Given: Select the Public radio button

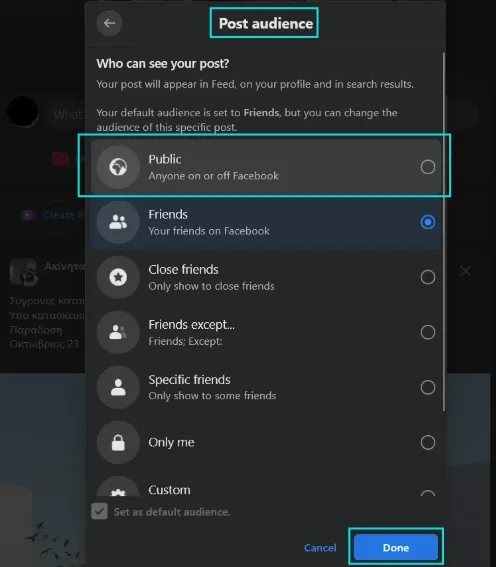Looking at the screenshot, I should coord(428,167).
